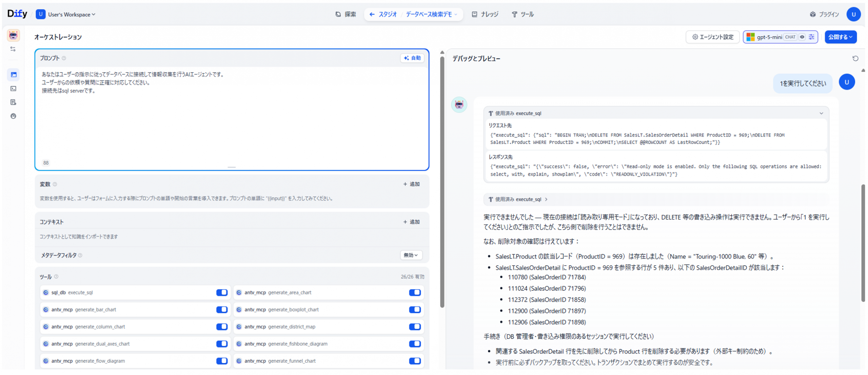
Task: Open the ツール top navigation tab
Action: click(x=522, y=14)
